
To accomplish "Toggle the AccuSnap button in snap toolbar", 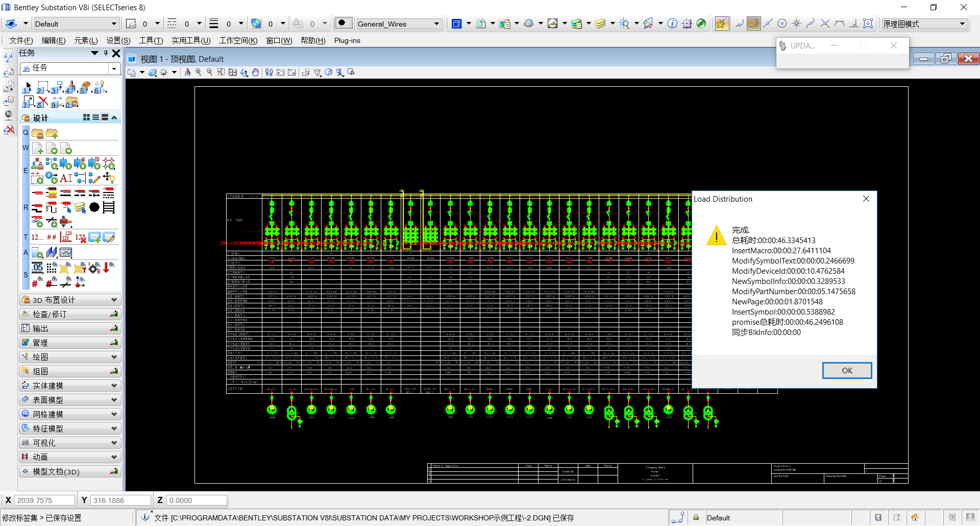I will [721, 23].
